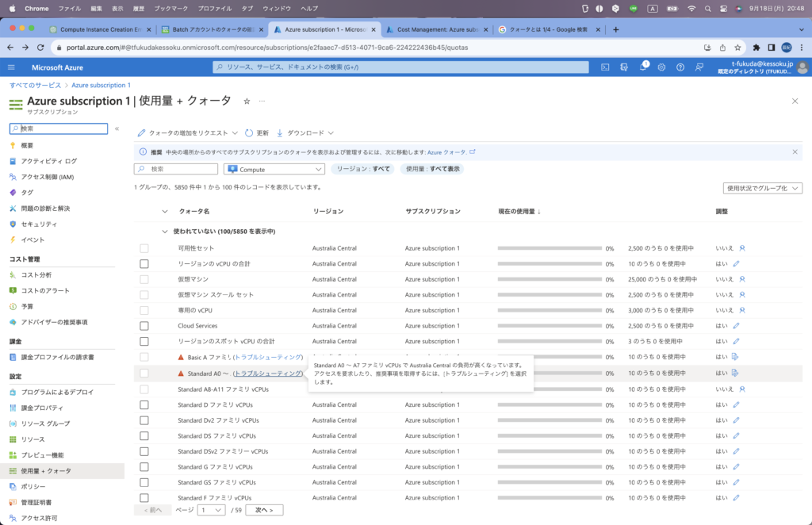The image size is (812, 525).
Task: Open the 使用状況でグループ化 dropdown
Action: (x=762, y=188)
